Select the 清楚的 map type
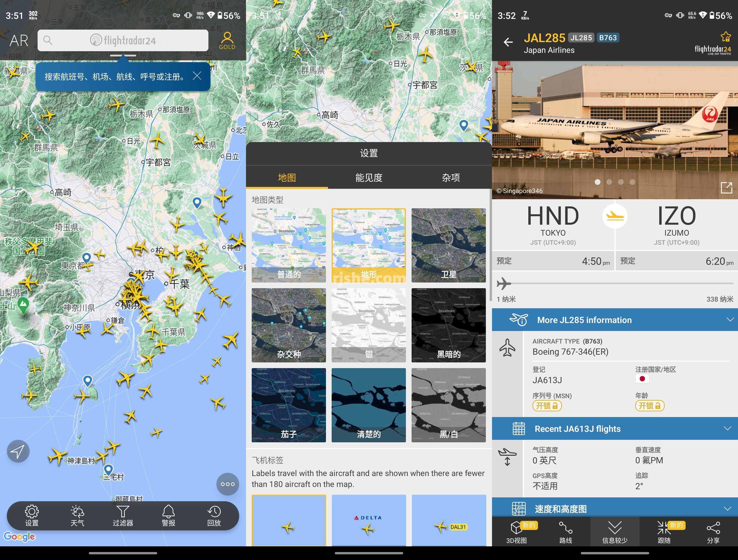The height and width of the screenshot is (560, 738). click(x=369, y=405)
